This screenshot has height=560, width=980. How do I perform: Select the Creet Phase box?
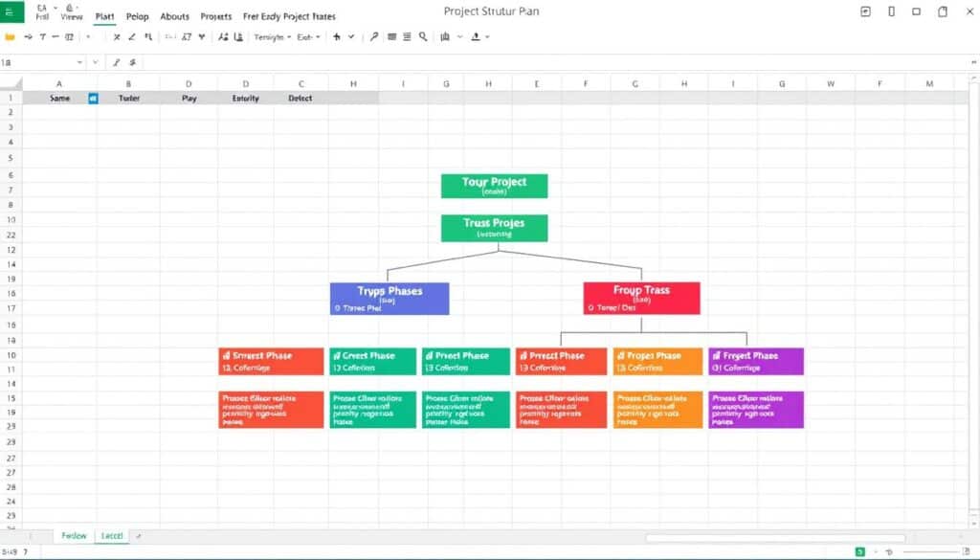tap(373, 362)
